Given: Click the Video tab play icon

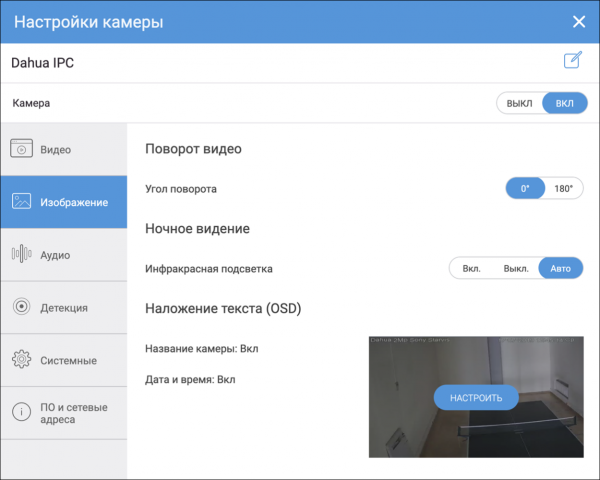Looking at the screenshot, I should 22,150.
